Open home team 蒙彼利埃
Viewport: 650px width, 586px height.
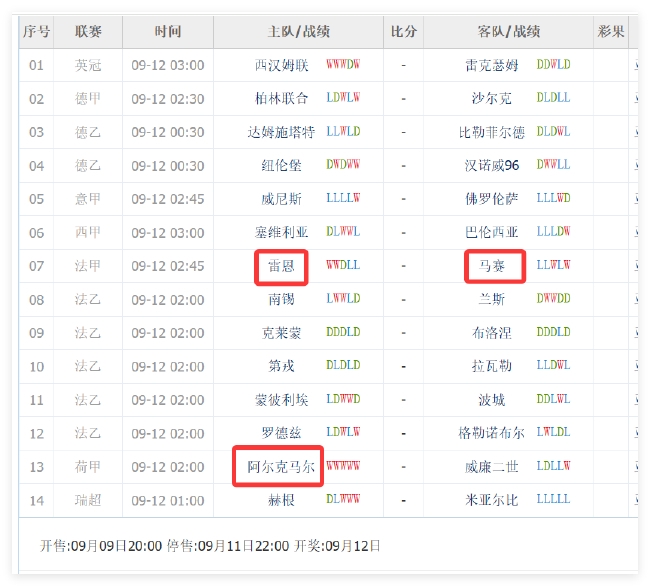(x=281, y=400)
